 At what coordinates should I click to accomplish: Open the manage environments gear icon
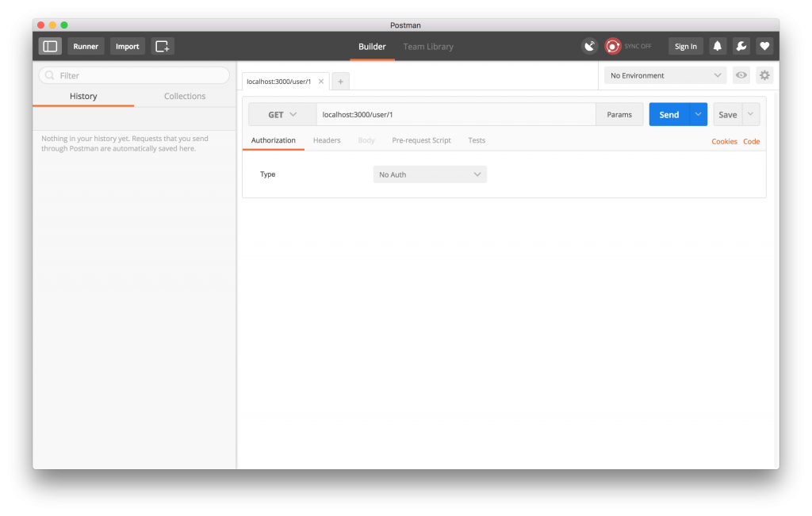764,75
